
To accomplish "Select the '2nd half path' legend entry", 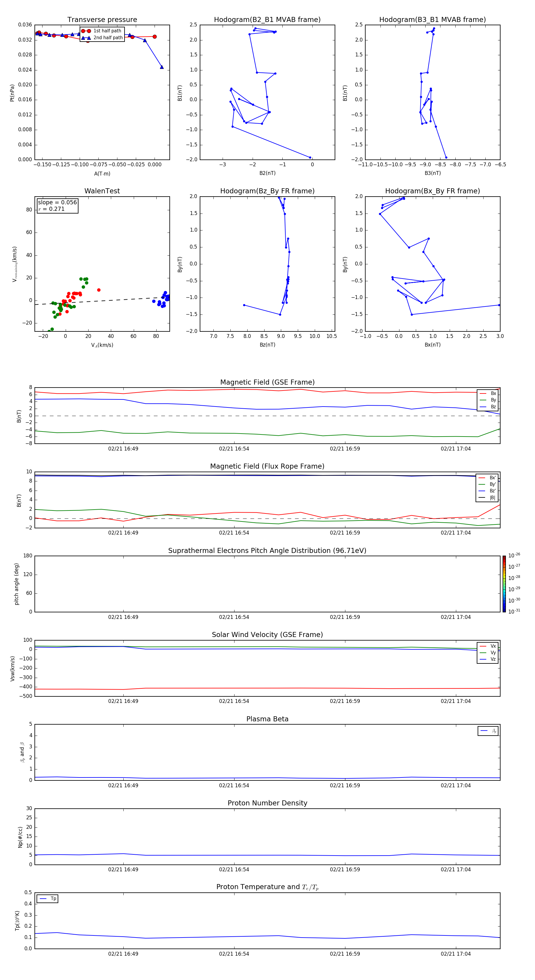I will pos(102,38).
